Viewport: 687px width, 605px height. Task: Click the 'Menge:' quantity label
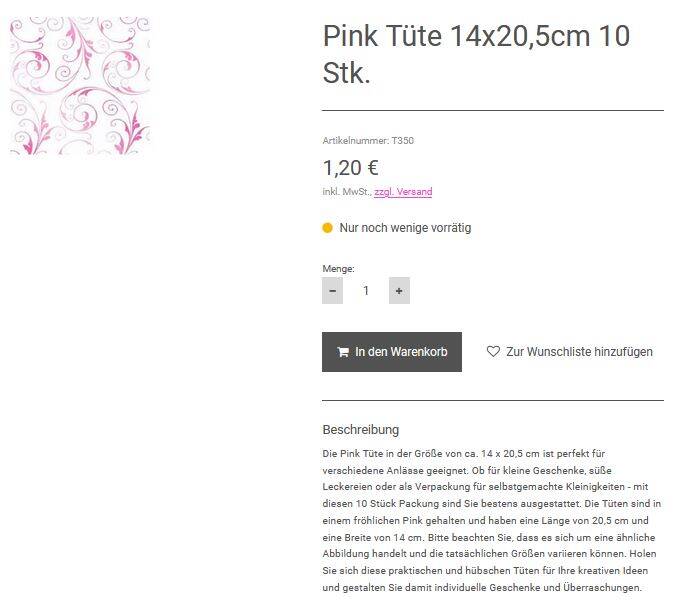coord(338,269)
